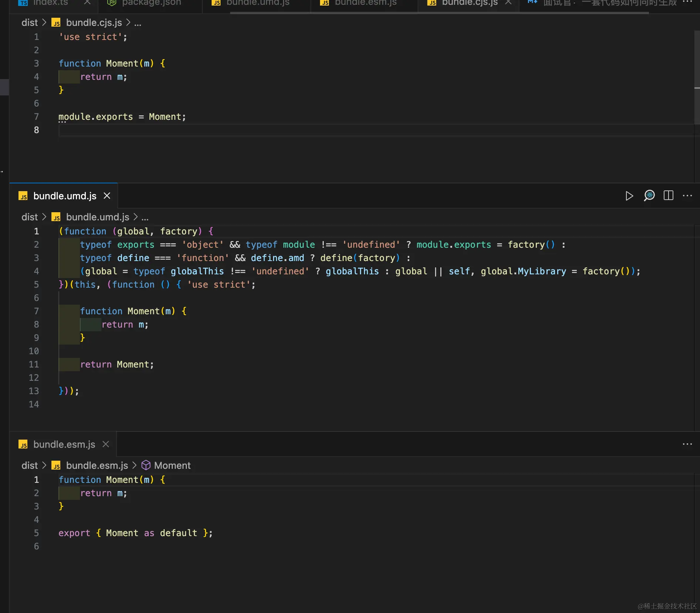Click line number 14 in bundle.umd.js
The image size is (700, 613).
34,404
